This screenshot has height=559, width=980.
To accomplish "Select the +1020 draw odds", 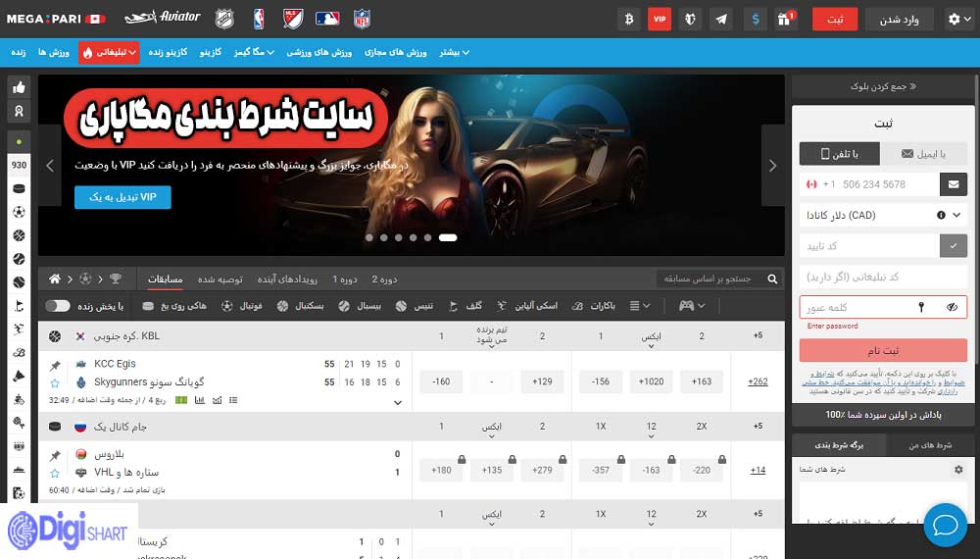I will click(x=651, y=381).
